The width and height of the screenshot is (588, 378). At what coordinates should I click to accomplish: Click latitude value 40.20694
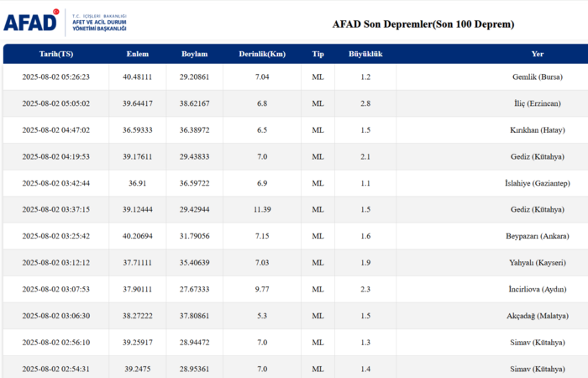138,236
